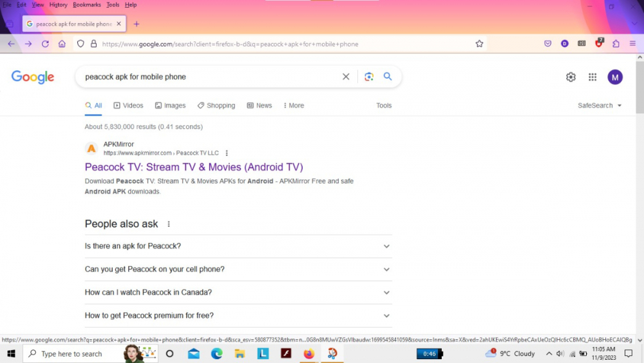Switch to the News results tab
This screenshot has height=363, width=644.
(260, 105)
